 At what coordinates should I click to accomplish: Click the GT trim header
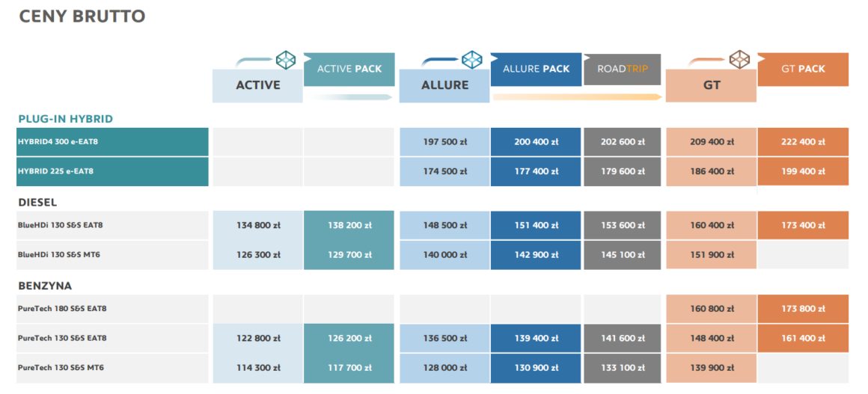tap(711, 85)
